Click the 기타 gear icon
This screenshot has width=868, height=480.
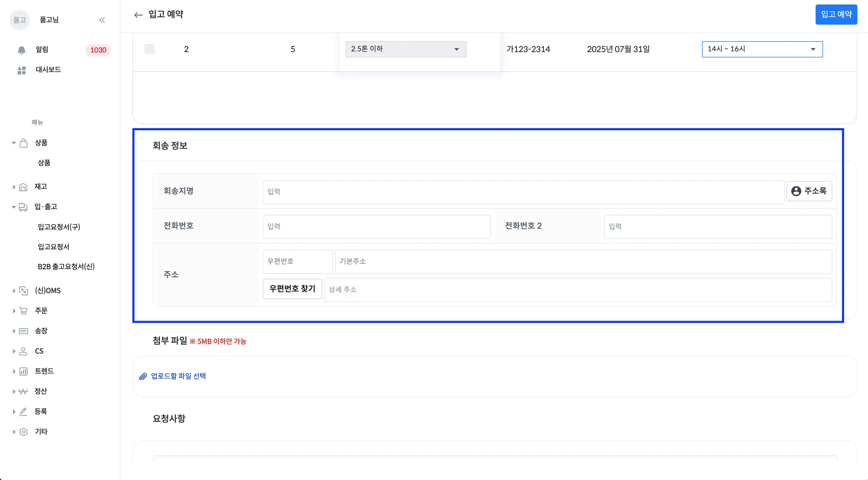point(24,432)
